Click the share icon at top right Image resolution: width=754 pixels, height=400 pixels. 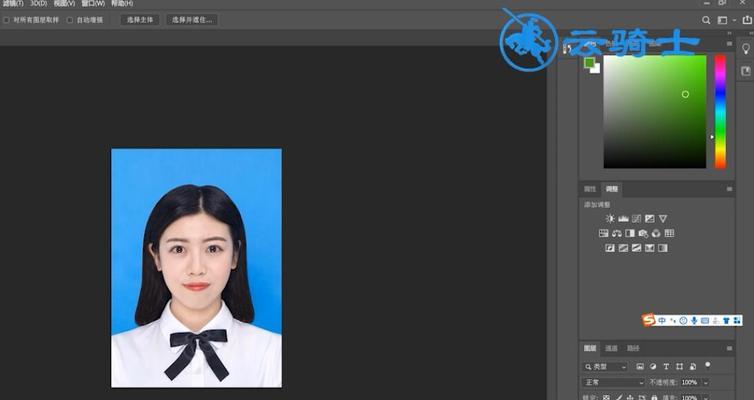[x=747, y=20]
